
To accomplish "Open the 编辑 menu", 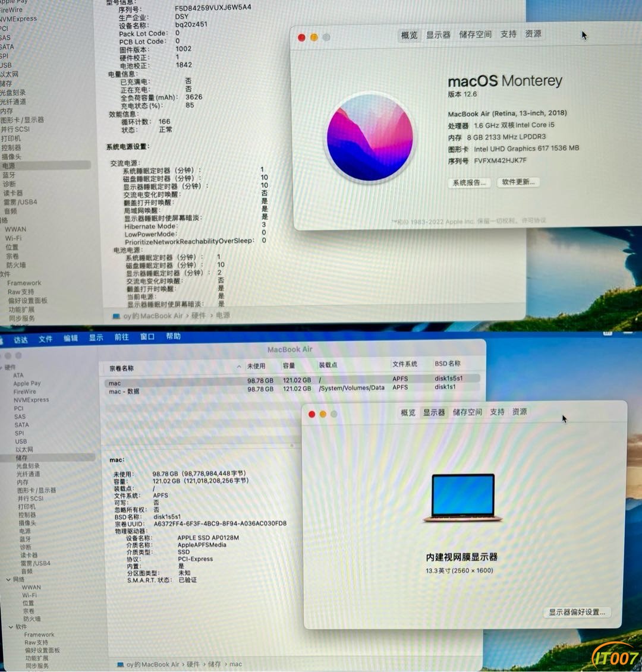I will pos(71,338).
